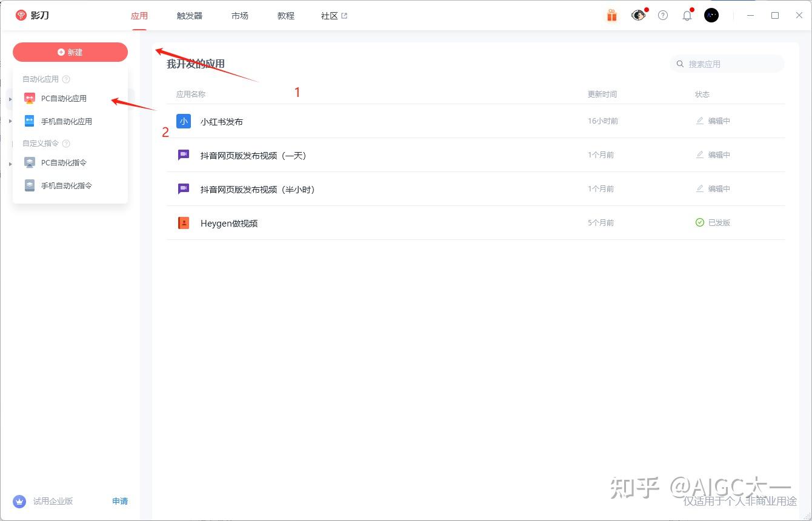Click the blue 小 icon of 小红书发布

pyautogui.click(x=184, y=121)
